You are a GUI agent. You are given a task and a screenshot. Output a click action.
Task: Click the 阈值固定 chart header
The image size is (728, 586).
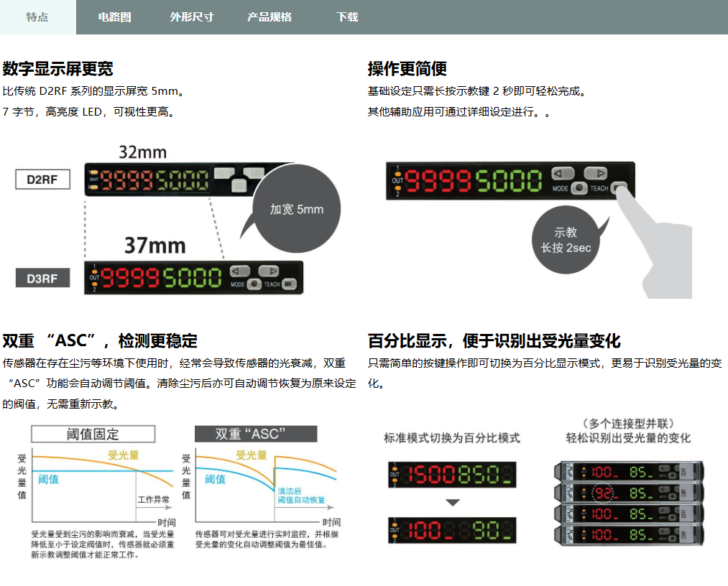click(x=93, y=434)
